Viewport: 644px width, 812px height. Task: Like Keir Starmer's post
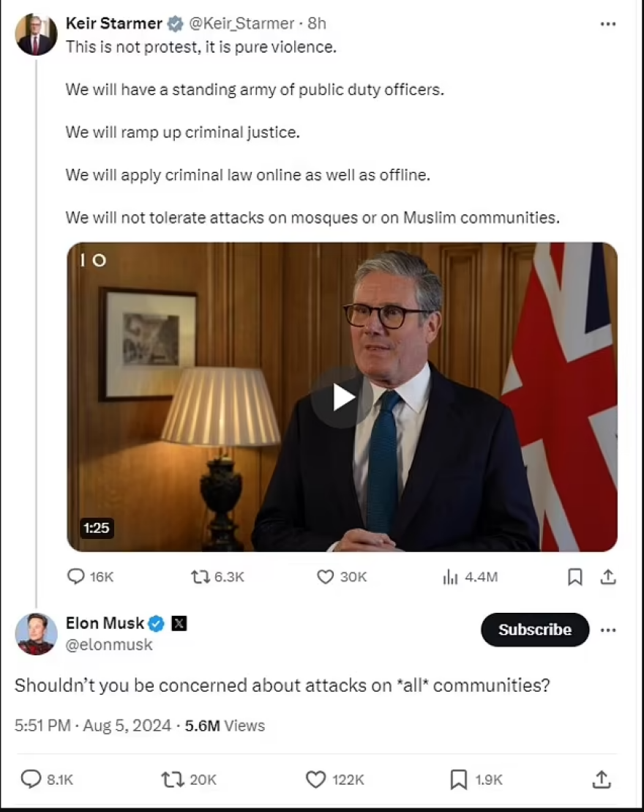click(x=326, y=577)
